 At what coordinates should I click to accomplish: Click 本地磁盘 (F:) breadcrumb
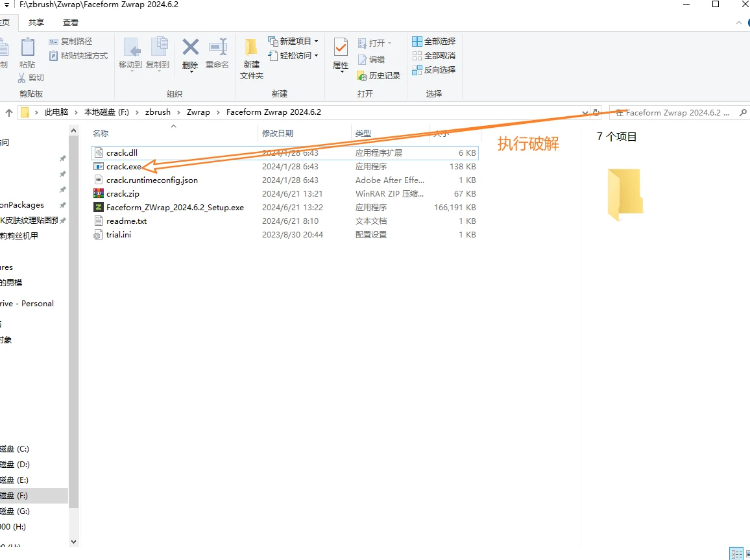[106, 112]
